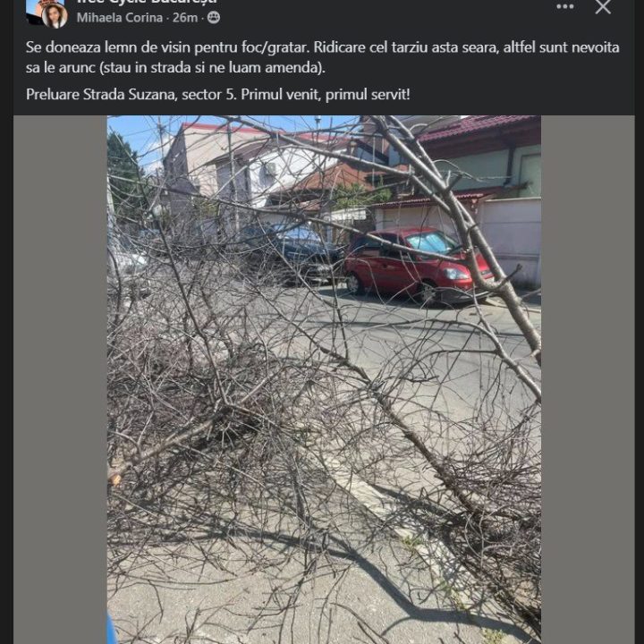Click the group audience icon beside 26m

click(x=214, y=18)
